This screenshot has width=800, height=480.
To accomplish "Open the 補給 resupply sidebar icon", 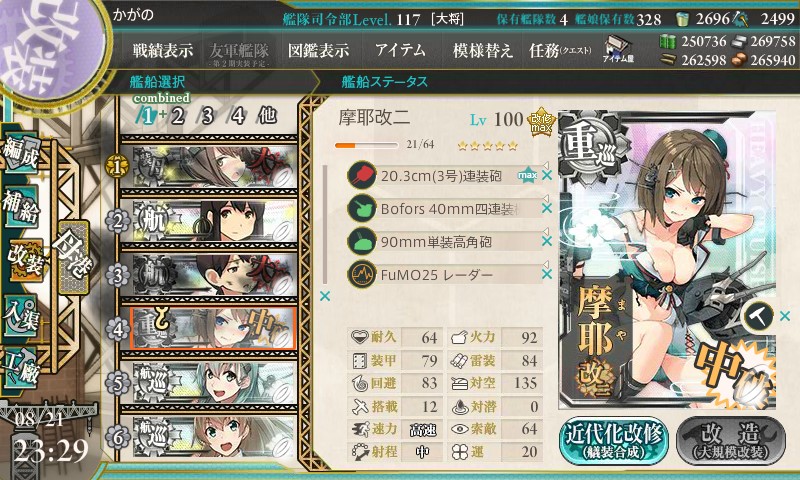I will (x=21, y=206).
